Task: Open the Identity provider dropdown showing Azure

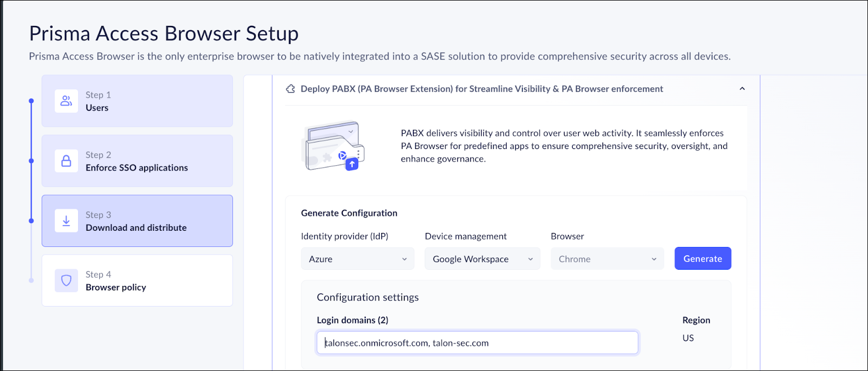Action: [x=357, y=258]
